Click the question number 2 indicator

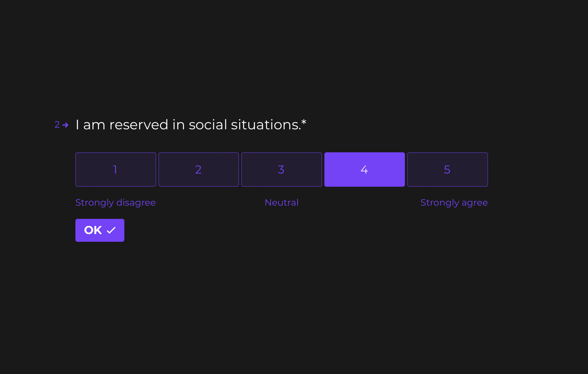click(x=57, y=124)
